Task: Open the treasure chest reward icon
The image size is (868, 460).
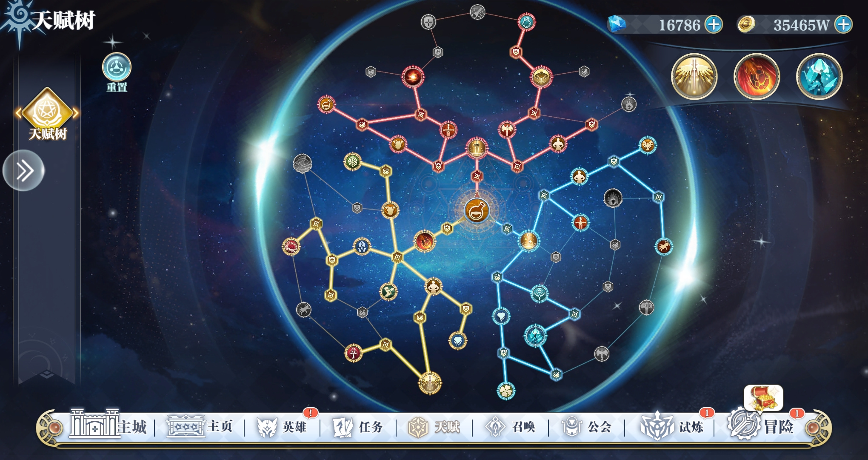Action: click(763, 398)
